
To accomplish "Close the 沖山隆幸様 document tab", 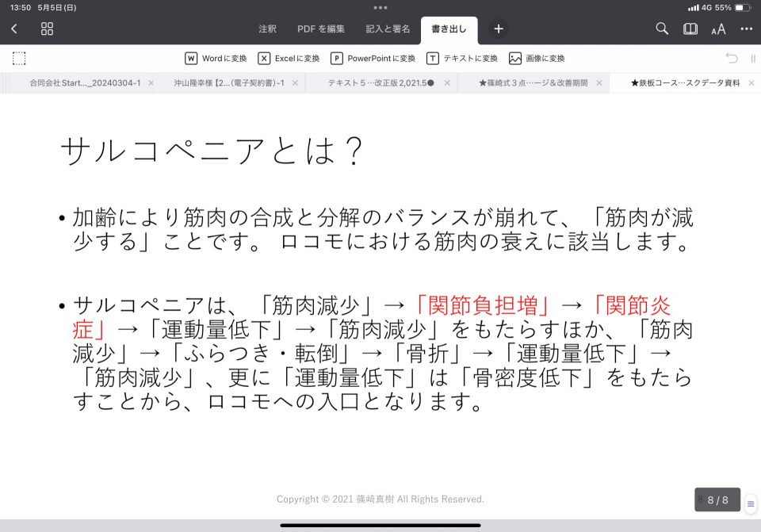I will [x=295, y=83].
